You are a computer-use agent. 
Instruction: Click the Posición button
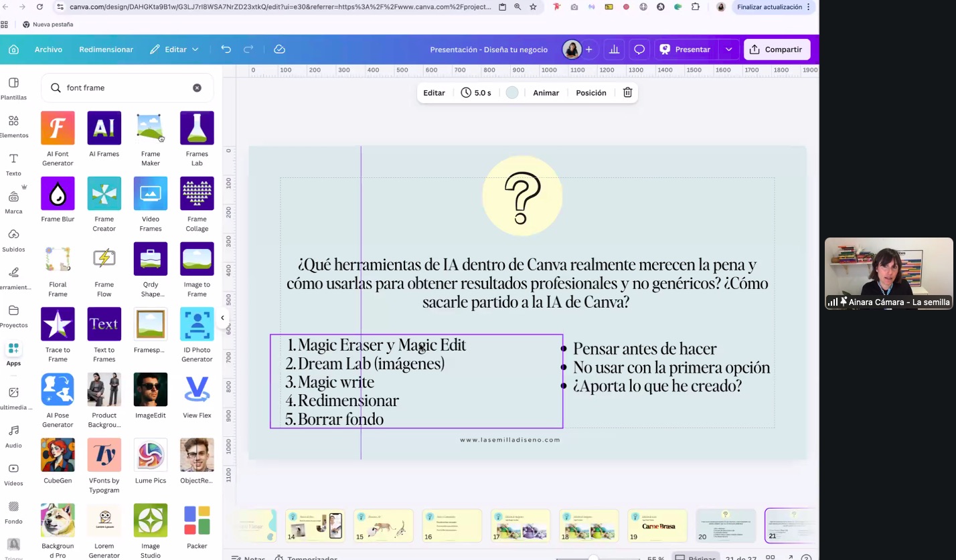pyautogui.click(x=591, y=93)
